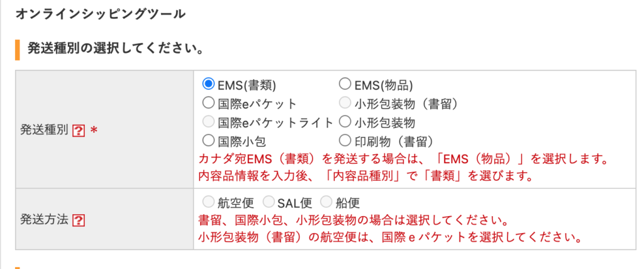Select the 国際小包 radio button
The height and width of the screenshot is (269, 644).
[x=209, y=141]
